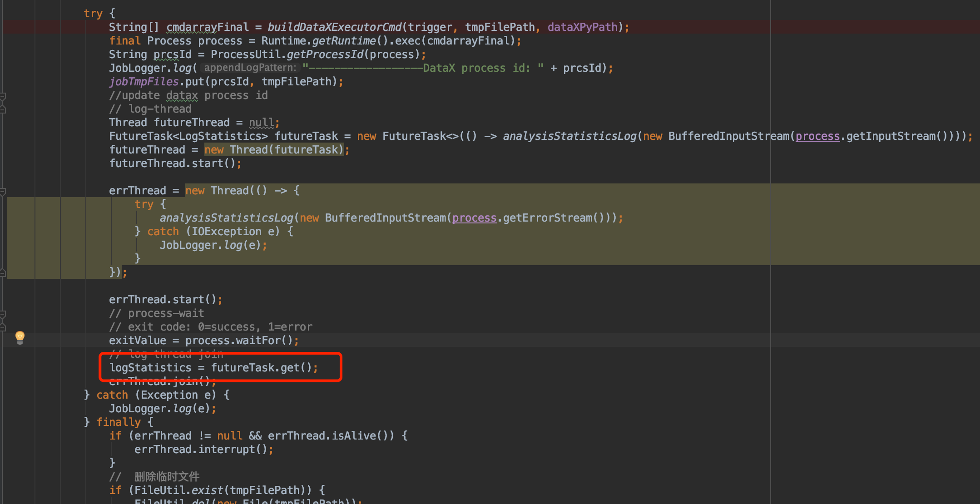Collapse the errThread lambda using its gutter fold marker

click(x=3, y=190)
